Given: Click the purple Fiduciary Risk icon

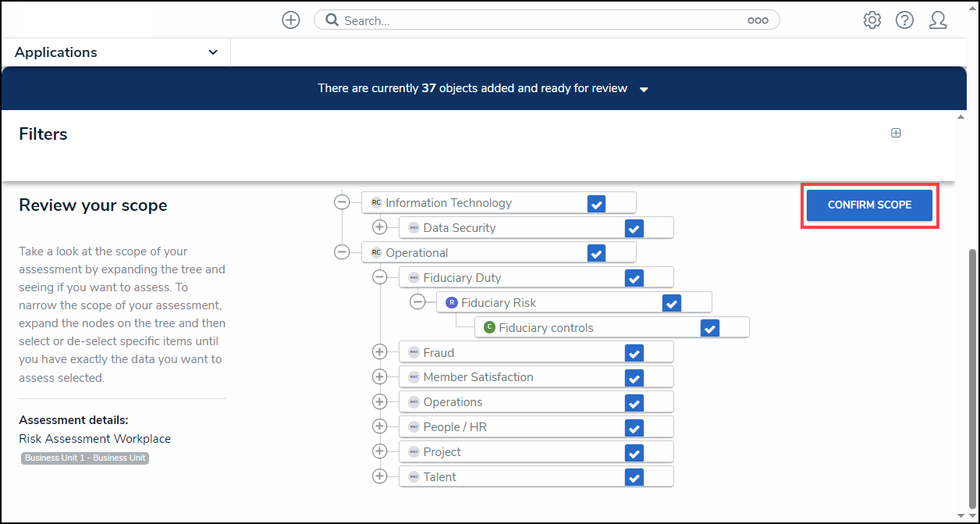Looking at the screenshot, I should (x=452, y=303).
